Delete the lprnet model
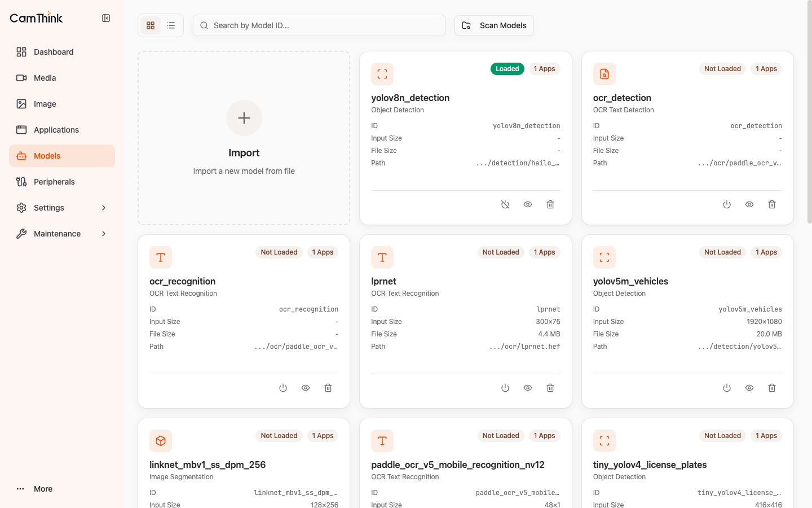This screenshot has height=508, width=812. point(550,388)
